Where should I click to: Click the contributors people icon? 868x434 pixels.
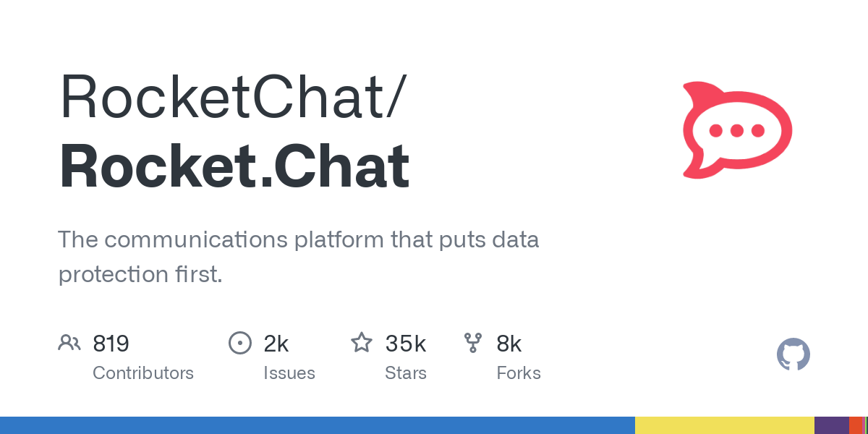[69, 343]
